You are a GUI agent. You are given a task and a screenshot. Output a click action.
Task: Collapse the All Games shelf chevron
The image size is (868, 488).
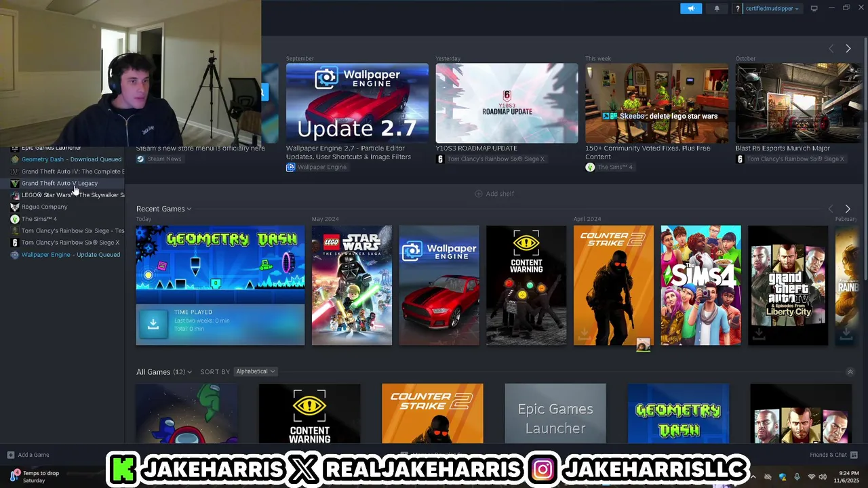[x=850, y=371]
